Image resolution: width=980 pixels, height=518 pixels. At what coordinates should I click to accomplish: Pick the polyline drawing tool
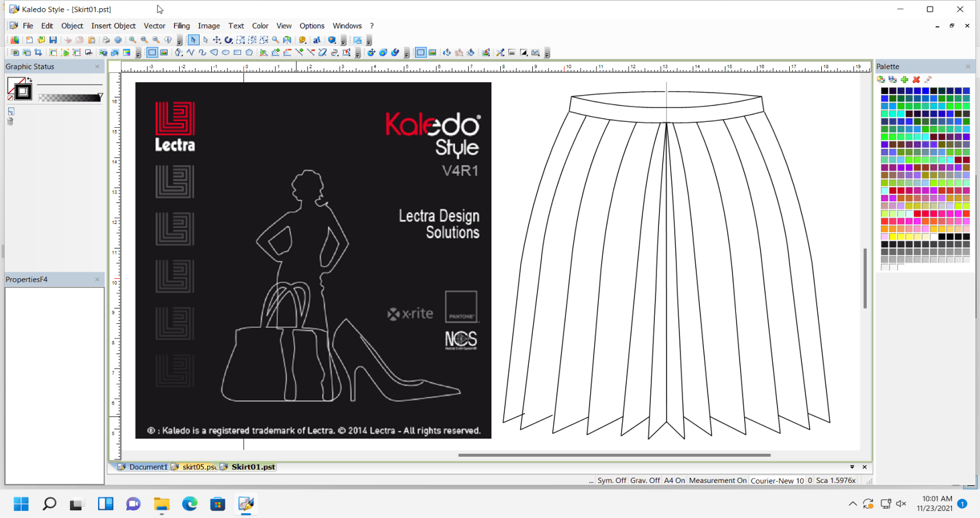[191, 52]
